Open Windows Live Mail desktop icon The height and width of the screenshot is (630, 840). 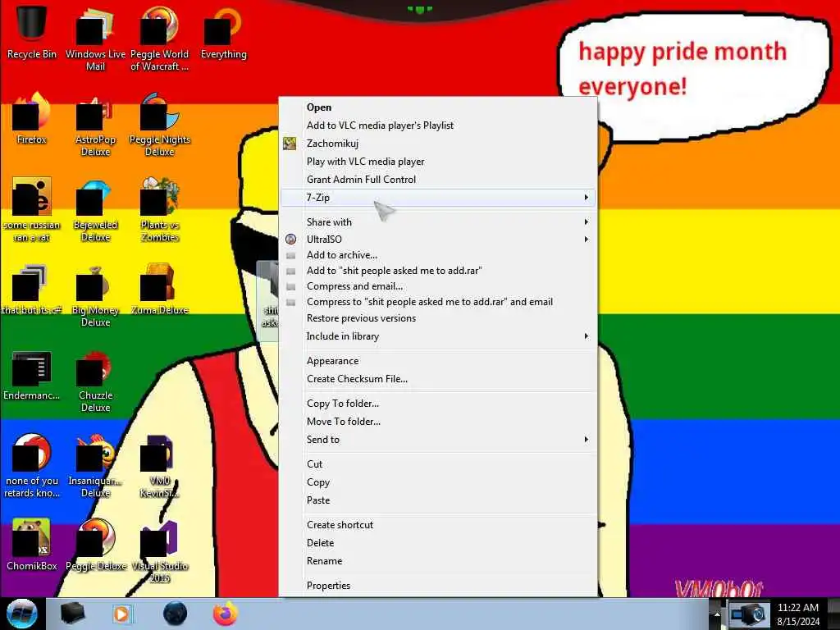[x=95, y=38]
